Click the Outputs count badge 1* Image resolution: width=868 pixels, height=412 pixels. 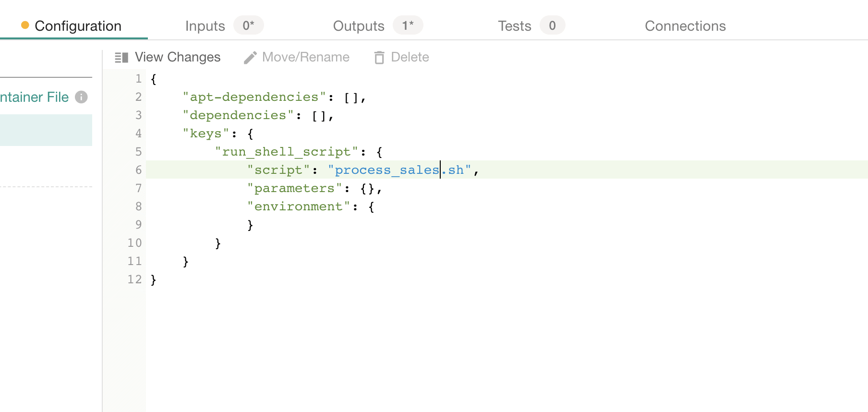[x=408, y=25]
